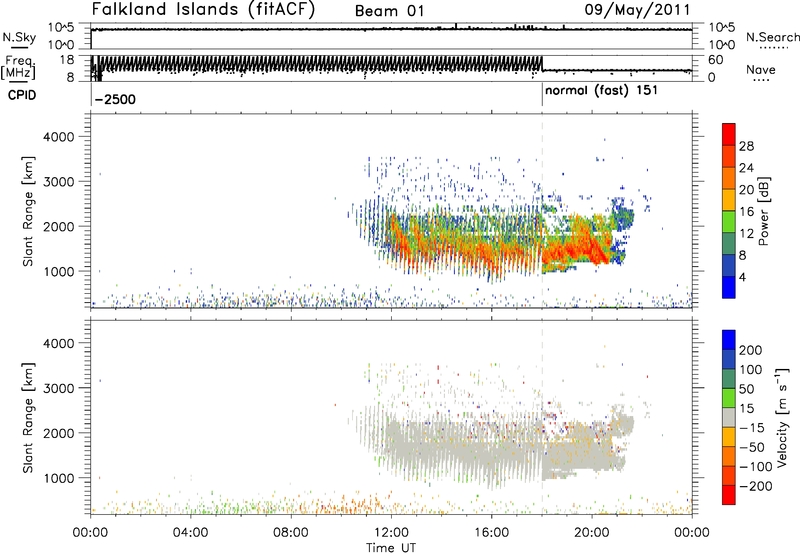Image resolution: width=800 pixels, height=554 pixels.
Task: Click the date '09/May/2011'
Action: (x=637, y=10)
